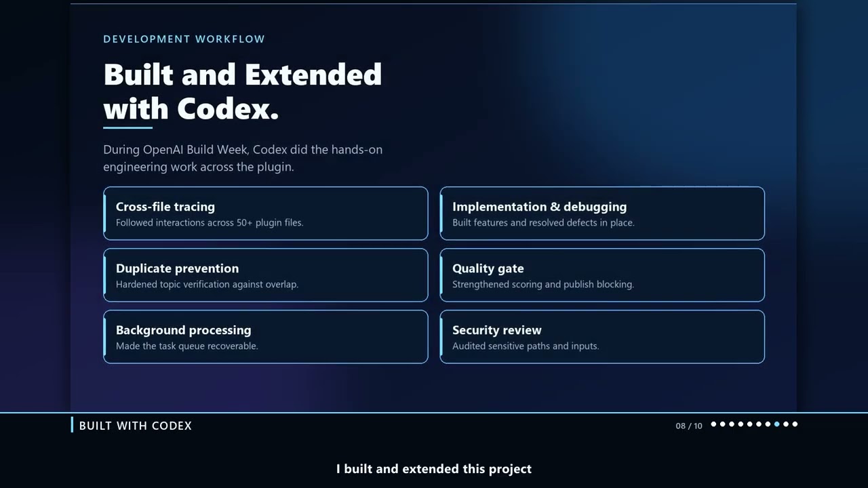This screenshot has height=488, width=868.
Task: Select "Audited sensitive paths and inputs." text
Action: 526,346
